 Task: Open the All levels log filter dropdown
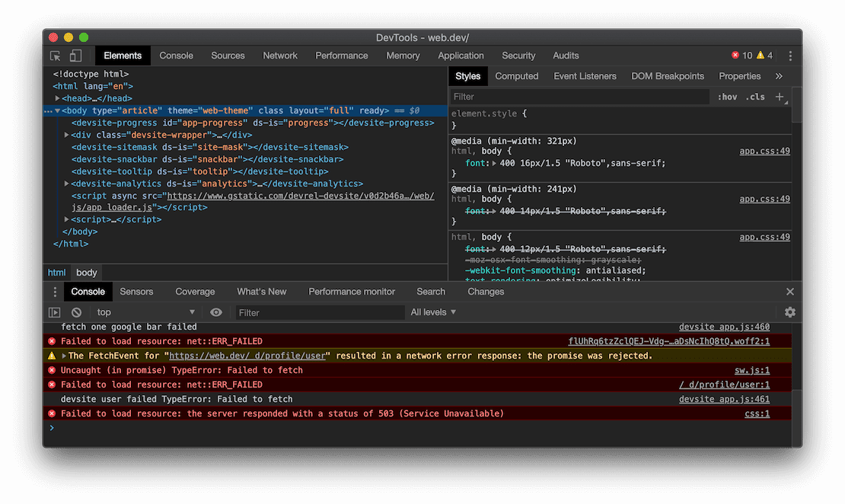tap(432, 312)
